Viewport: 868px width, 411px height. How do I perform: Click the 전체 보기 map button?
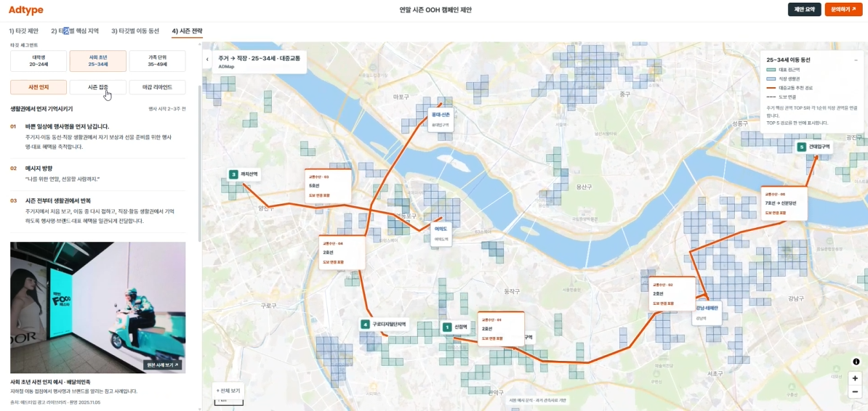point(228,390)
